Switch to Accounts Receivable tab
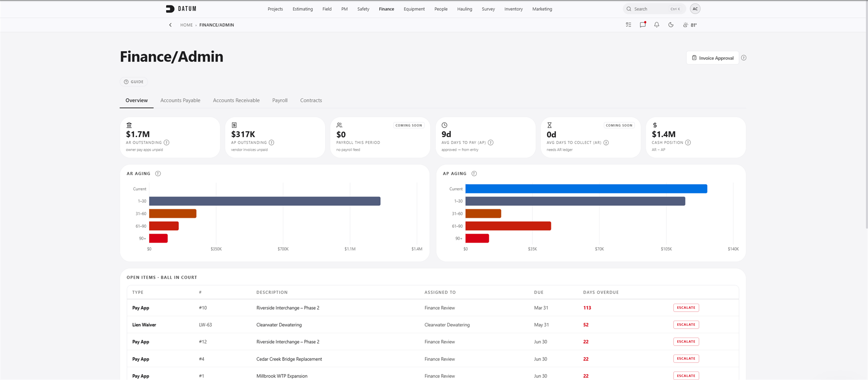The image size is (868, 380). [236, 101]
